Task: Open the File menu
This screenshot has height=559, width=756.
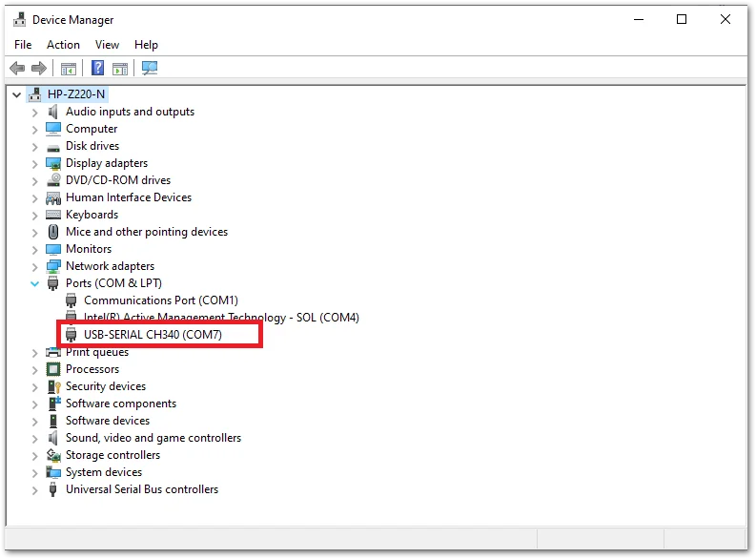Action: pyautogui.click(x=23, y=45)
